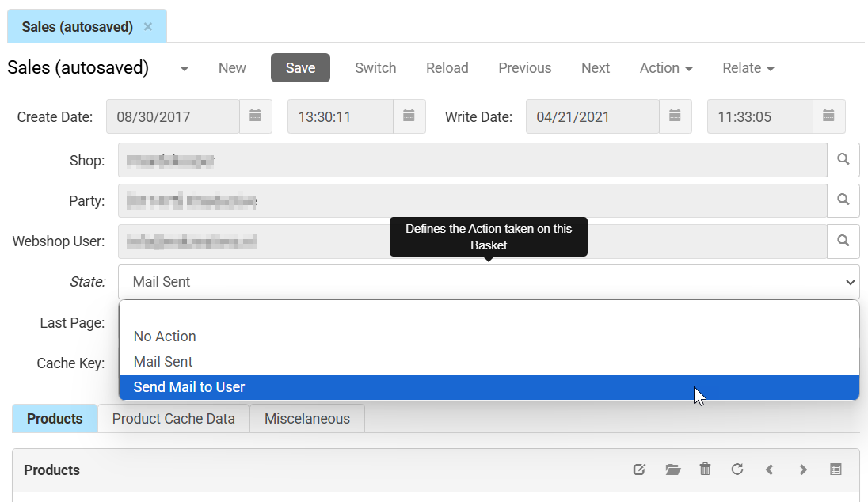Image resolution: width=868 pixels, height=502 pixels.
Task: Choose 'No Action' from State list
Action: click(x=165, y=337)
